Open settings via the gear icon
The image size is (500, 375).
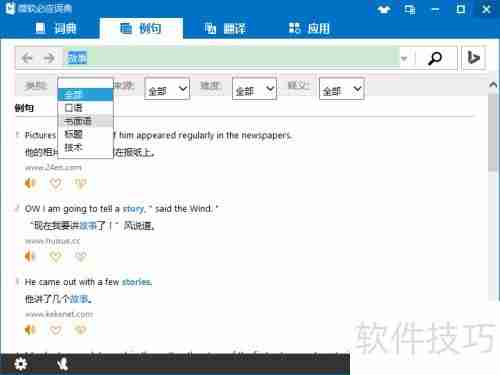pyautogui.click(x=21, y=364)
